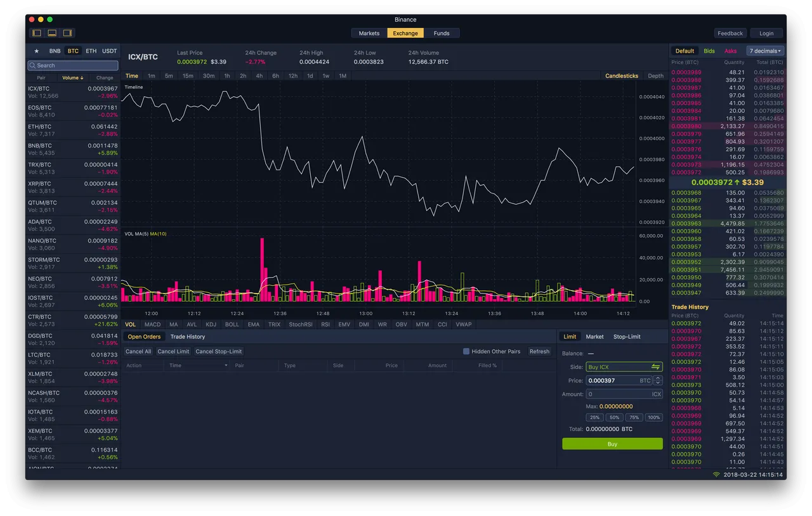Toggle the VWAP indicator

(x=464, y=325)
